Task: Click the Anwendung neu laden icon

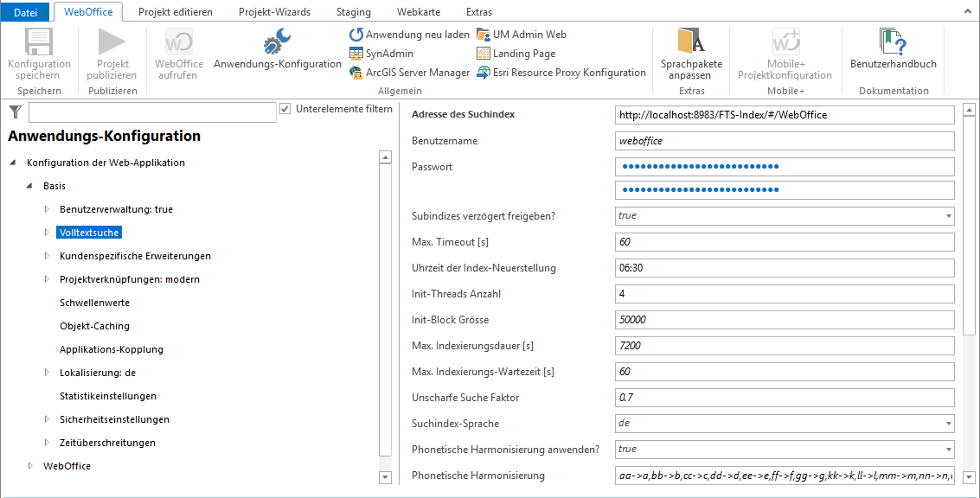Action: click(356, 35)
